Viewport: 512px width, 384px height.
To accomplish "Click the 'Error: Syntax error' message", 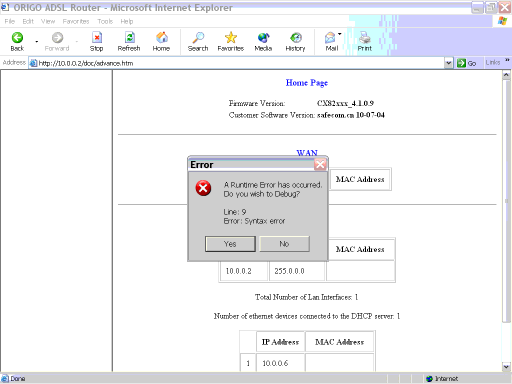I will (x=254, y=221).
